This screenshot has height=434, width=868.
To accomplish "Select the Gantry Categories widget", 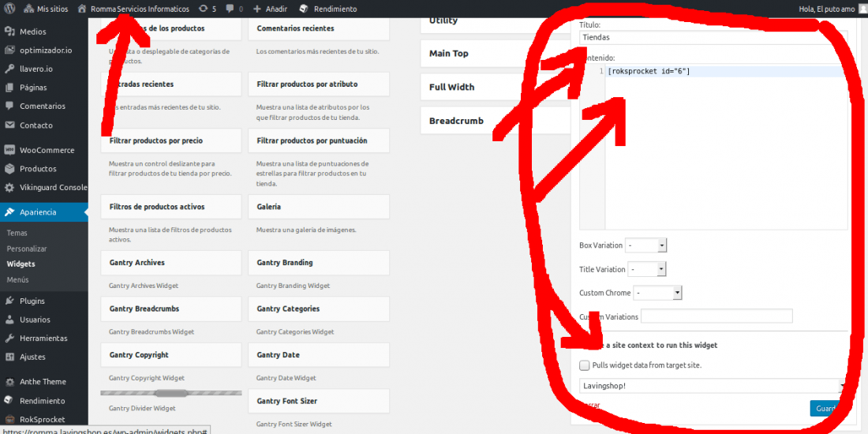I will 319,309.
